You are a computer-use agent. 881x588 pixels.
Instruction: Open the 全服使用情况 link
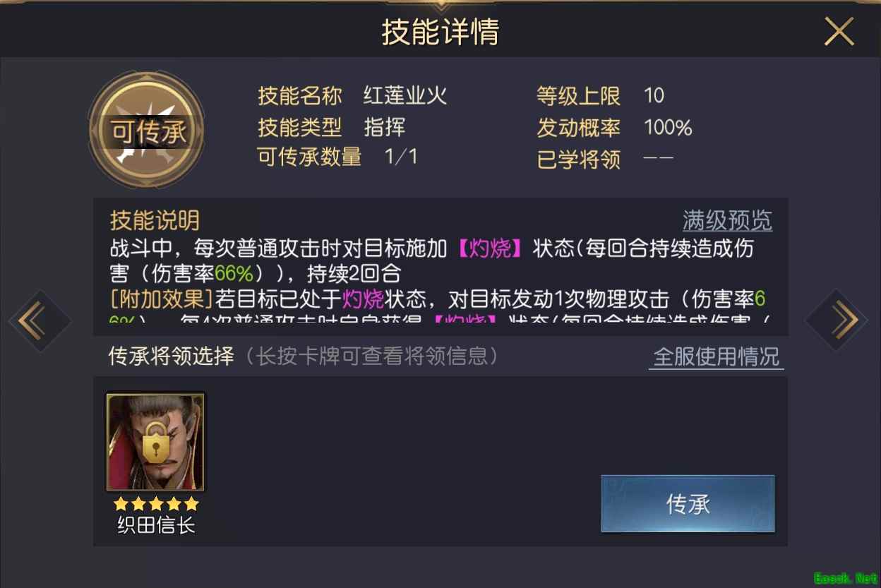pos(716,356)
